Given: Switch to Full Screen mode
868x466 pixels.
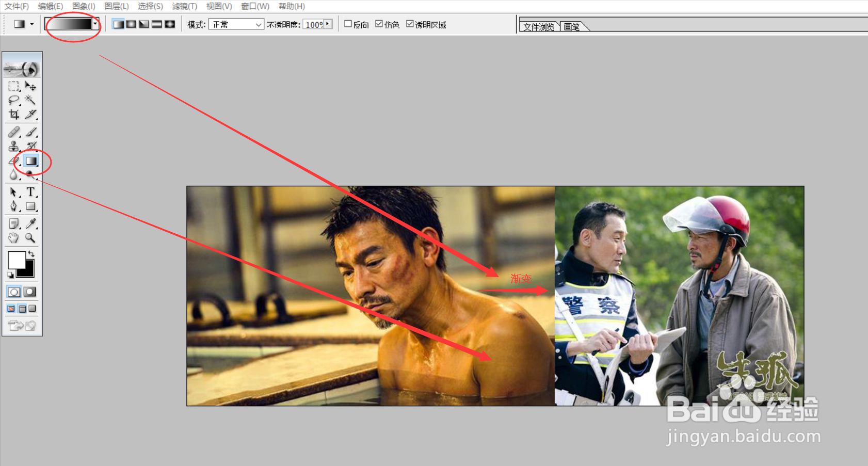Looking at the screenshot, I should point(33,309).
